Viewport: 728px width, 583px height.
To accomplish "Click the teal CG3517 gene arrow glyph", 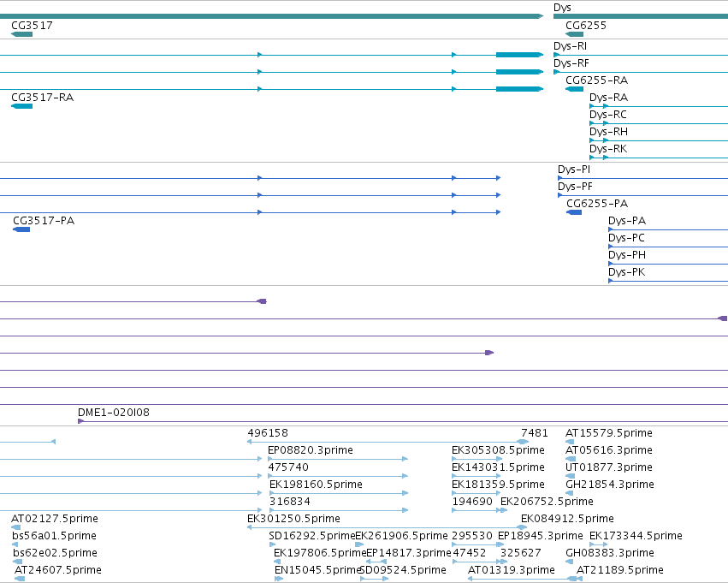I will click(22, 34).
